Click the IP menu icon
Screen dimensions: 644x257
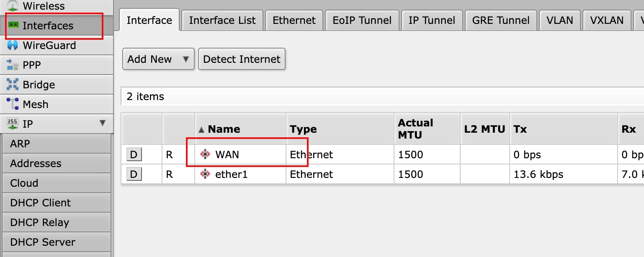pos(13,124)
